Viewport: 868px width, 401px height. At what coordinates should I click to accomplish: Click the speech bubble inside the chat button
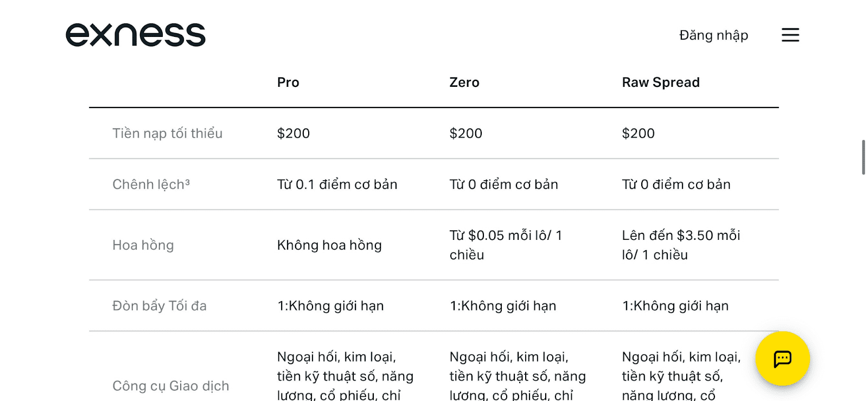[x=782, y=359]
